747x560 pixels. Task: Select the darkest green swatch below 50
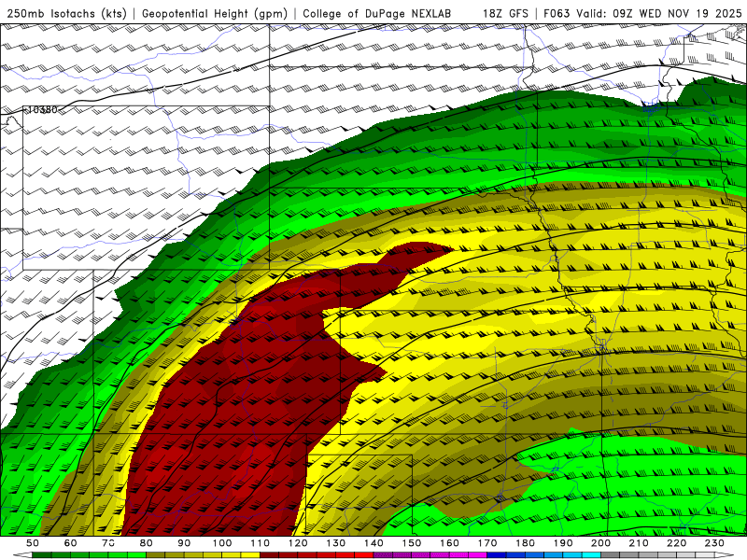tap(42, 554)
